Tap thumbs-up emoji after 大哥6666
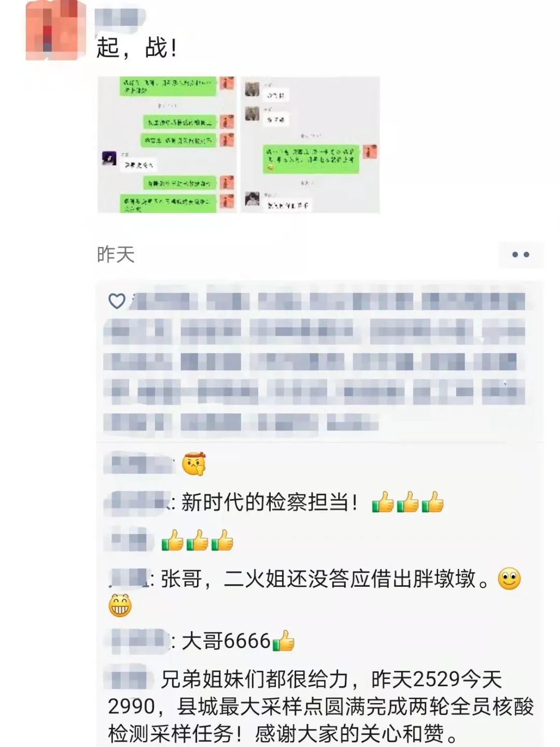 (283, 642)
